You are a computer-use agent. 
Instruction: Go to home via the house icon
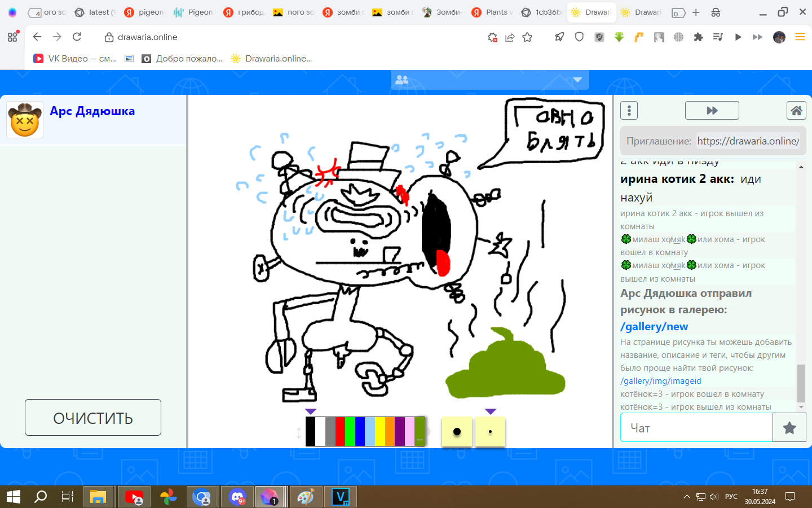(796, 111)
